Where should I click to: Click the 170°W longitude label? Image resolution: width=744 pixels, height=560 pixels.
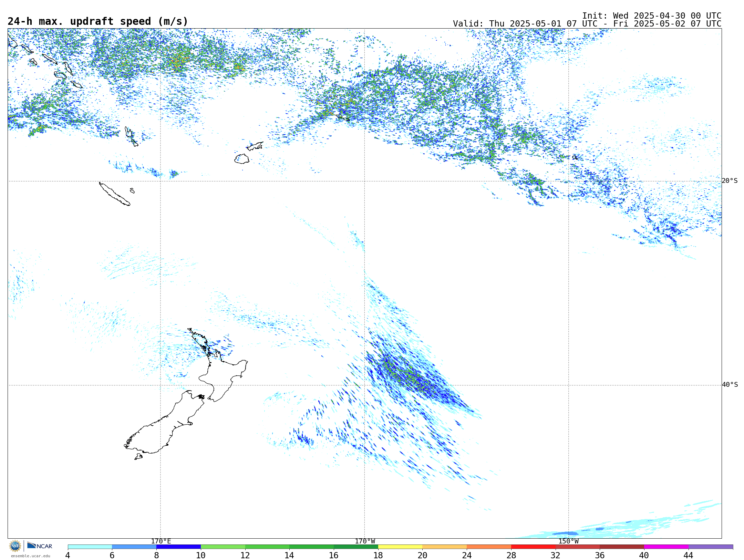[365, 541]
